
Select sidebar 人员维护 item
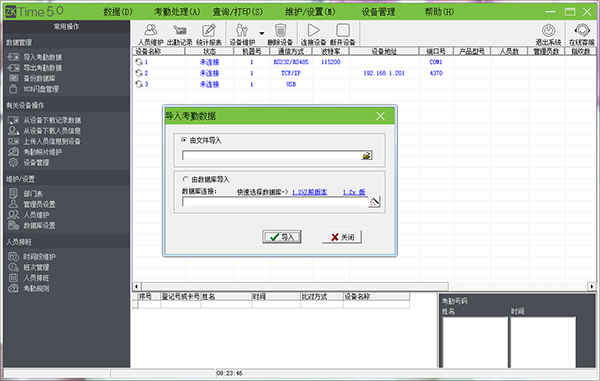(29, 215)
